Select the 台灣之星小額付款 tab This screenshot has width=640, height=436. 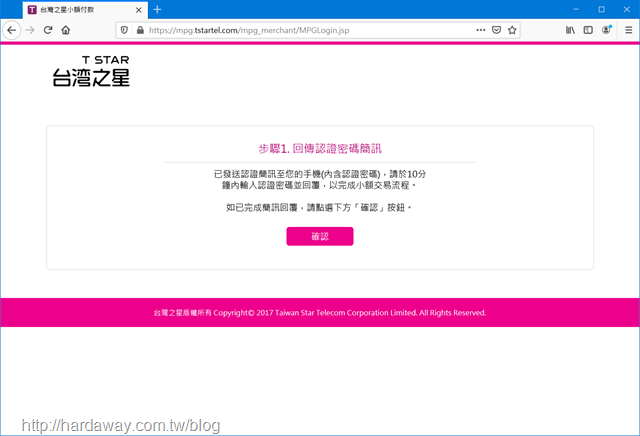pyautogui.click(x=85, y=10)
